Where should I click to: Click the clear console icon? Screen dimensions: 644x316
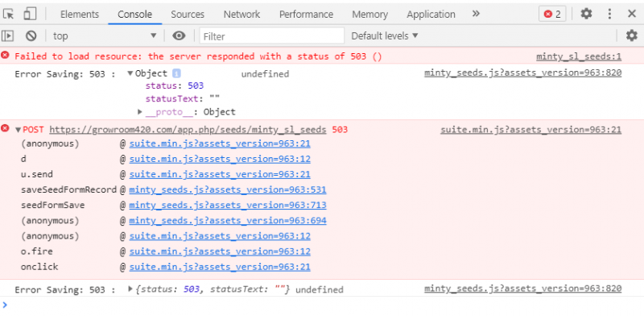tap(31, 36)
